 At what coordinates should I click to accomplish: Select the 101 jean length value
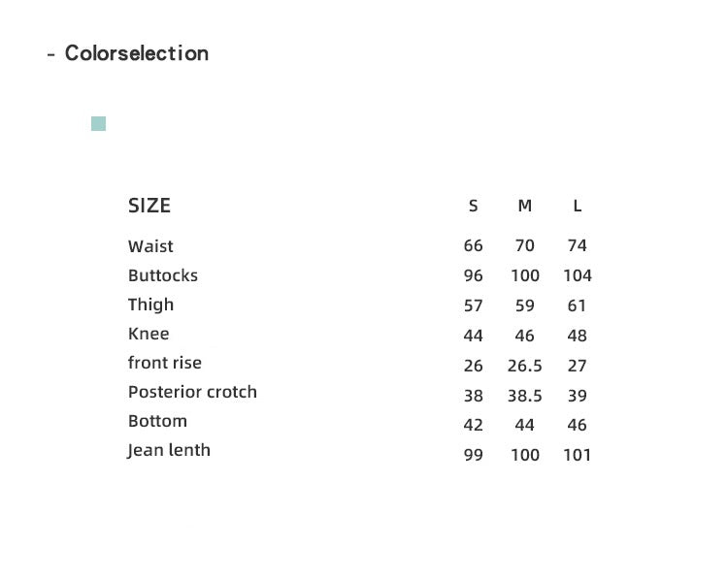(578, 455)
